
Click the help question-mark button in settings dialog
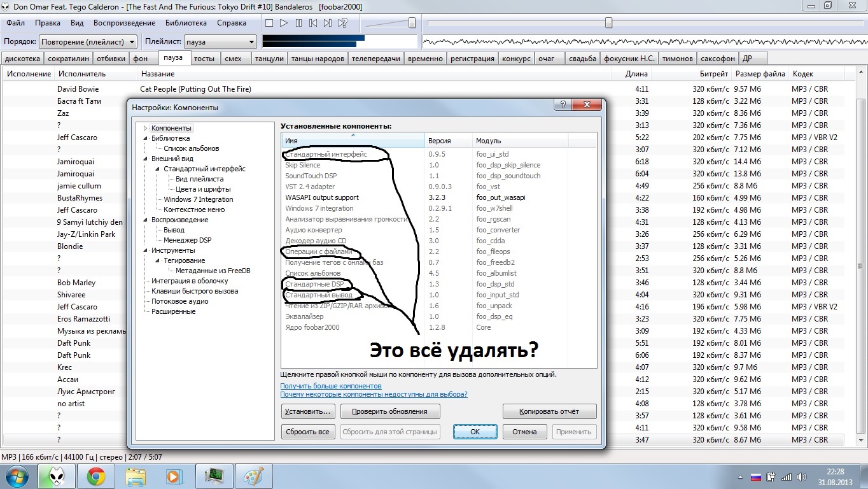563,104
